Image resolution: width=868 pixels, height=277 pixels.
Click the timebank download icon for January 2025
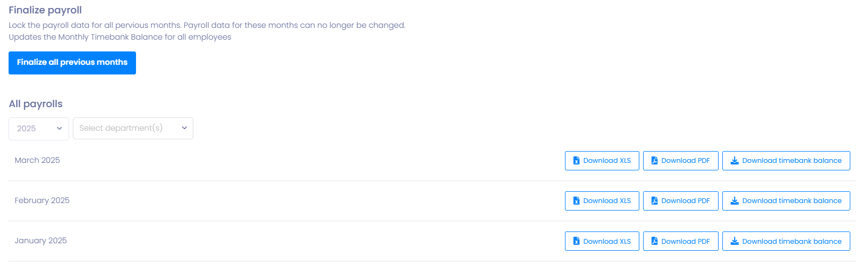[735, 242]
